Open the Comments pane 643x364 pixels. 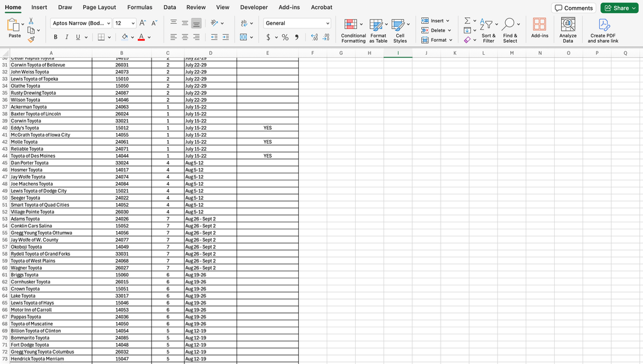tap(573, 8)
